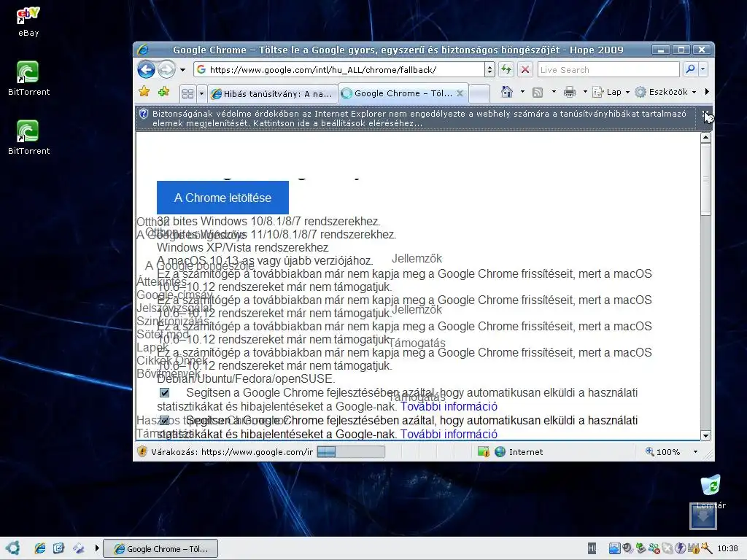
Task: Click the Debian/Ubuntu/Fedora/openSUSE text
Action: tap(246, 379)
